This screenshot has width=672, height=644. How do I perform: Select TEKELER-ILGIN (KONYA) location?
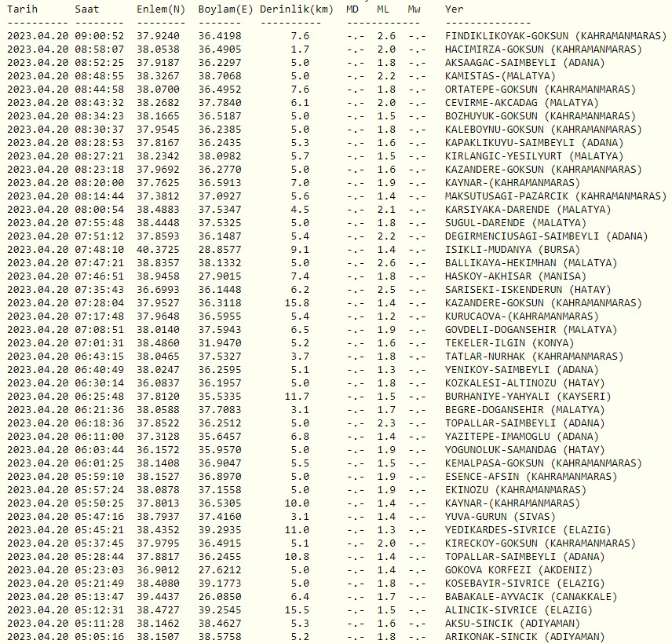[x=509, y=342]
